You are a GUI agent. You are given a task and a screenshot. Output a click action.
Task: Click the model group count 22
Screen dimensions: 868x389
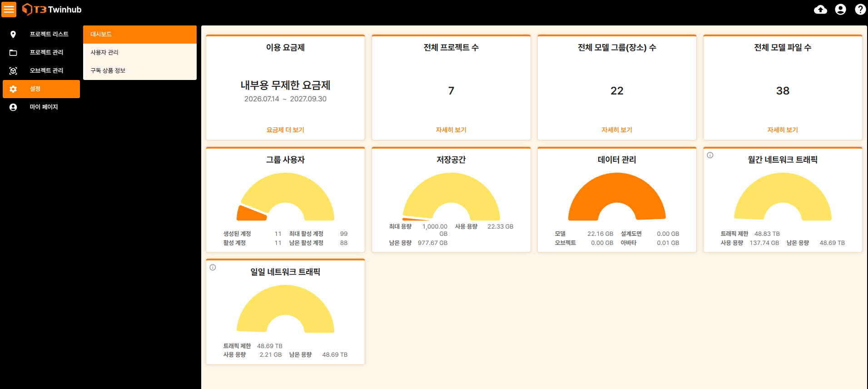[617, 91]
